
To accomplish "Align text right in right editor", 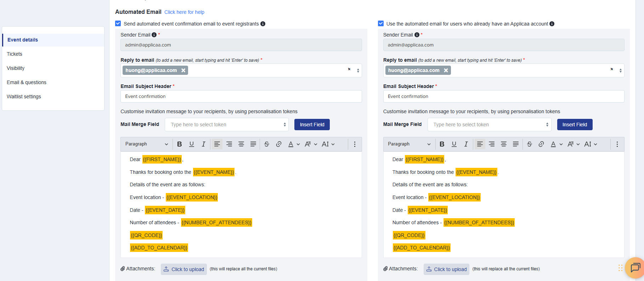I will point(492,144).
